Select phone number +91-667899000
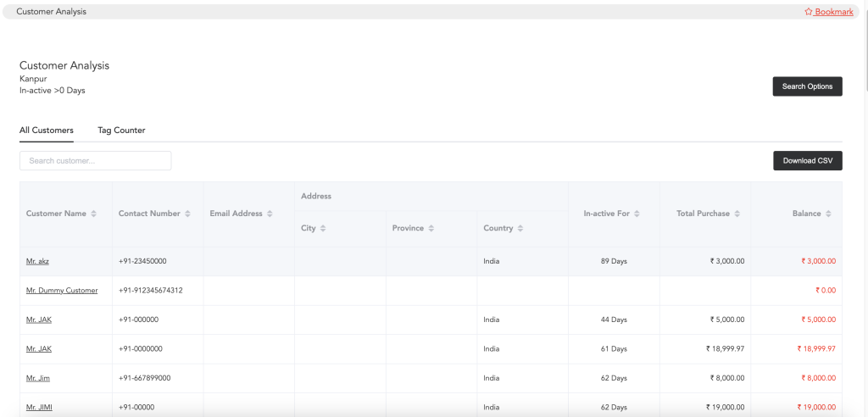This screenshot has width=868, height=417. pyautogui.click(x=144, y=379)
